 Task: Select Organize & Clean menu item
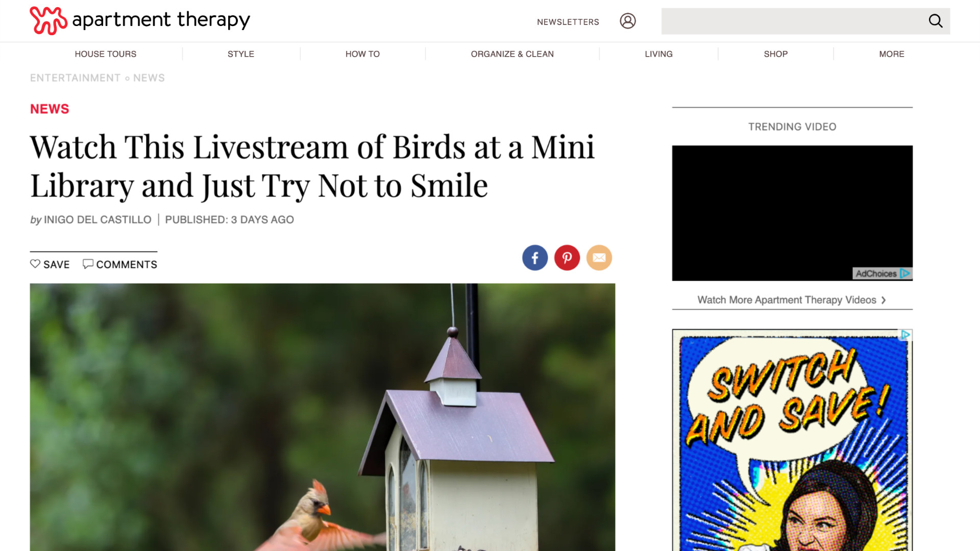tap(512, 54)
